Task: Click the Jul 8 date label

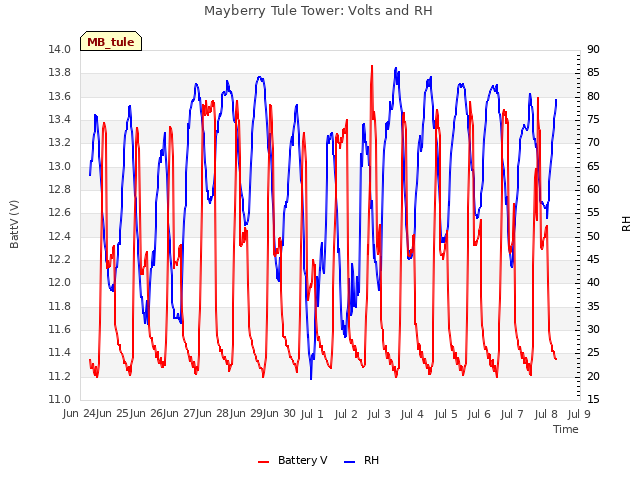Action: pos(546,414)
